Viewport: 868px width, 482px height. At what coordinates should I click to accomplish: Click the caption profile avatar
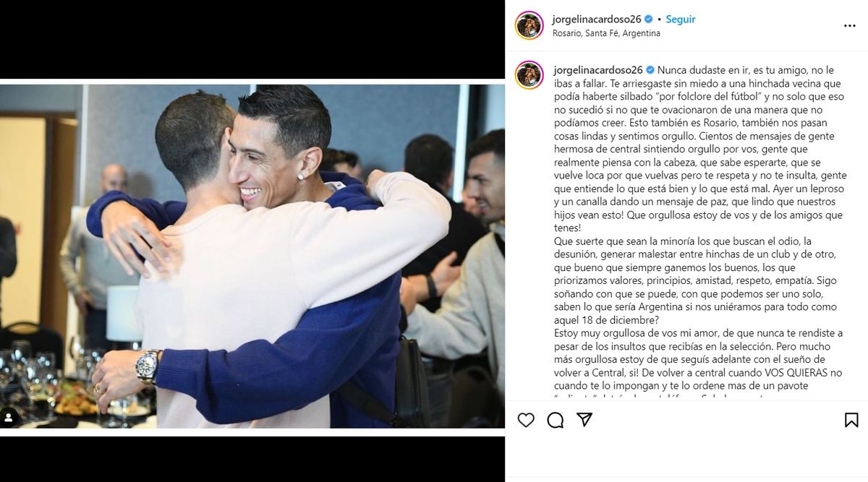529,75
